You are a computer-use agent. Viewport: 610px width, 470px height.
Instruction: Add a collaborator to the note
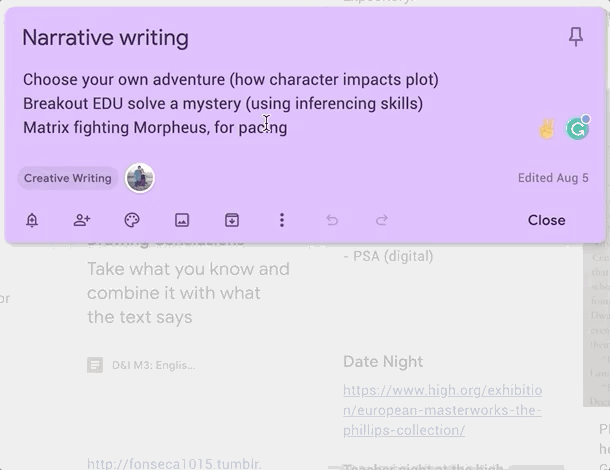82,220
